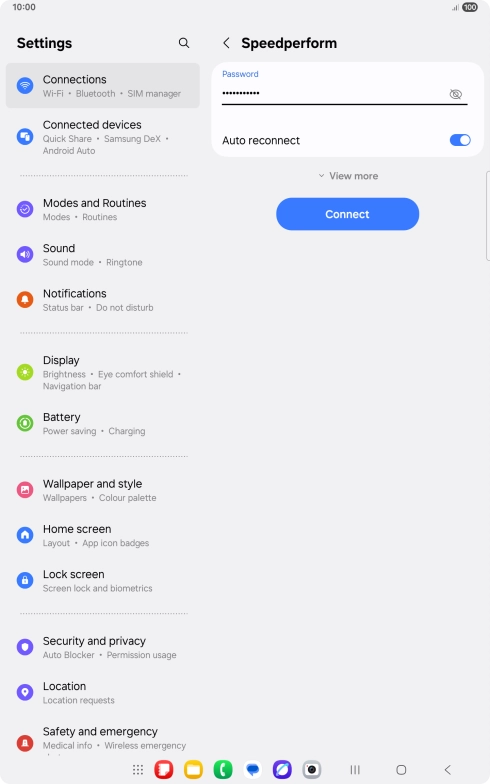490x784 pixels.
Task: Open Wallpaper and style
Action: (102, 490)
